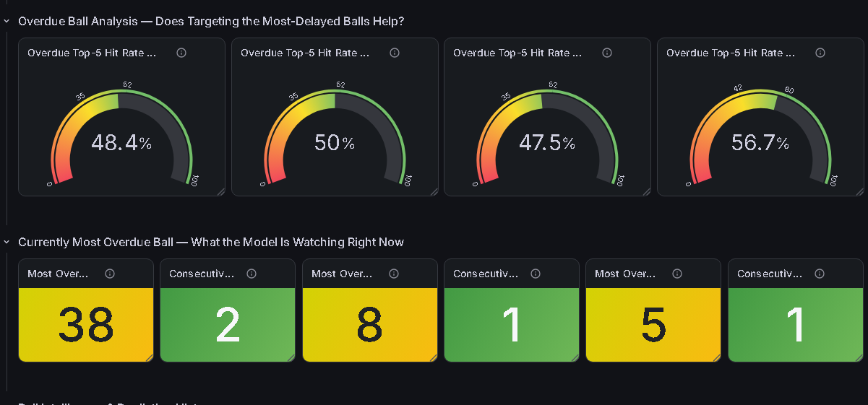Show info for the 50% gauge panel

pos(395,53)
